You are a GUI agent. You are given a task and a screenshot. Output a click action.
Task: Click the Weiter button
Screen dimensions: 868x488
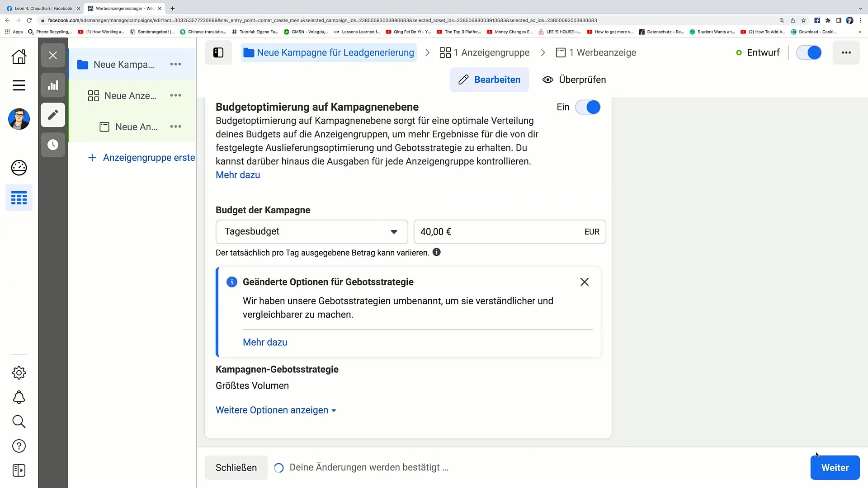pyautogui.click(x=835, y=468)
